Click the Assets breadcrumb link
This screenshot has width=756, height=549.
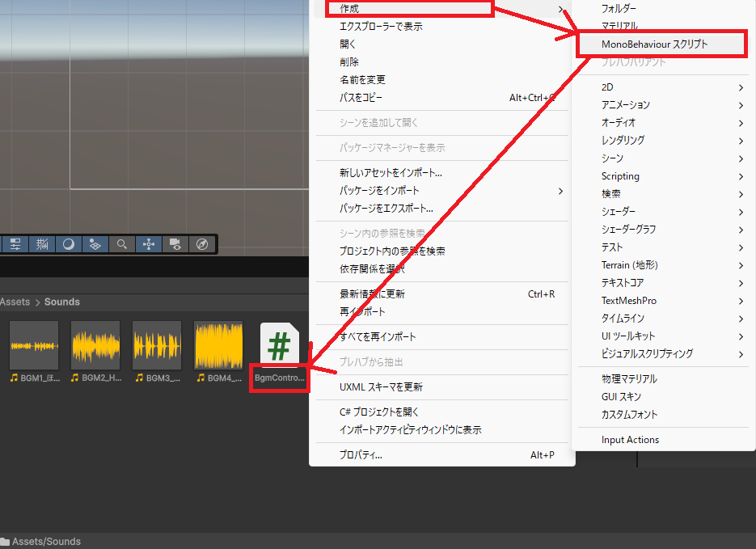(x=15, y=302)
